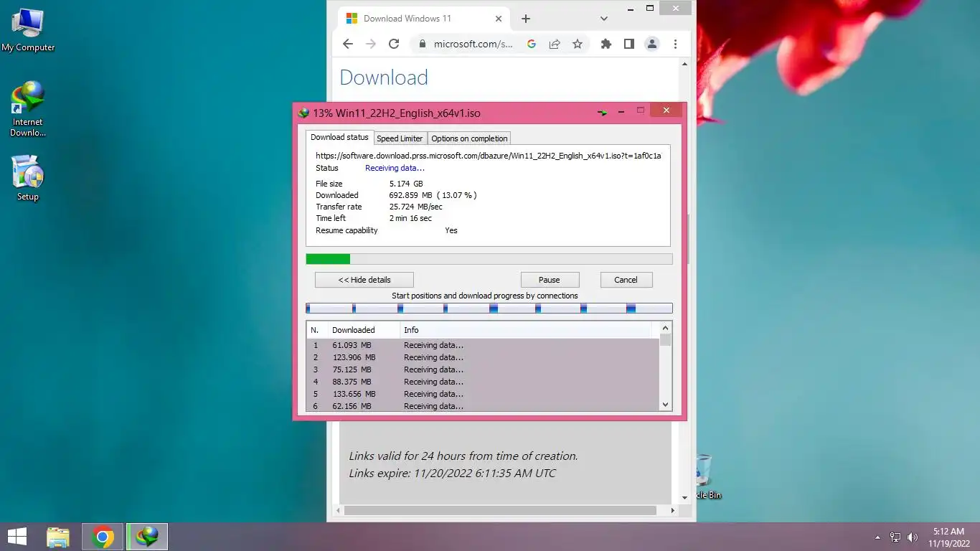Viewport: 980px width, 551px height.
Task: Open My Computer desktop icon
Action: [x=28, y=30]
